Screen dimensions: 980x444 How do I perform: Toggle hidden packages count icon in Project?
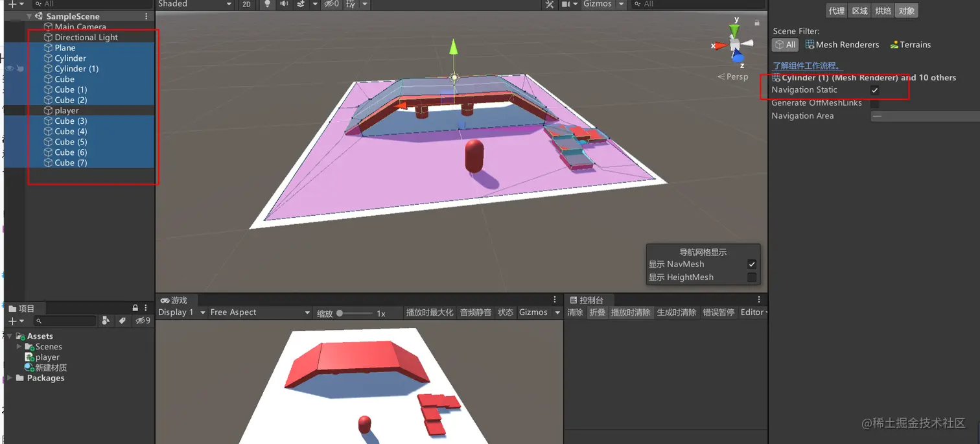tap(143, 321)
